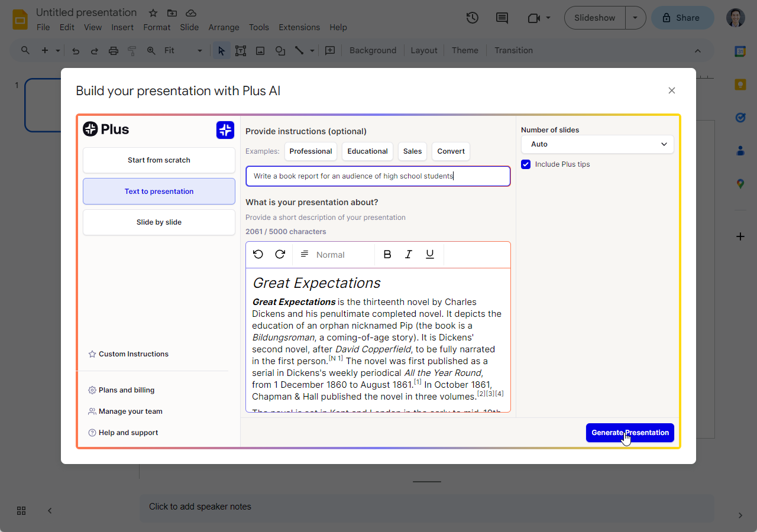Click the search menus magnifier icon
Image resolution: width=757 pixels, height=532 pixels.
click(25, 50)
